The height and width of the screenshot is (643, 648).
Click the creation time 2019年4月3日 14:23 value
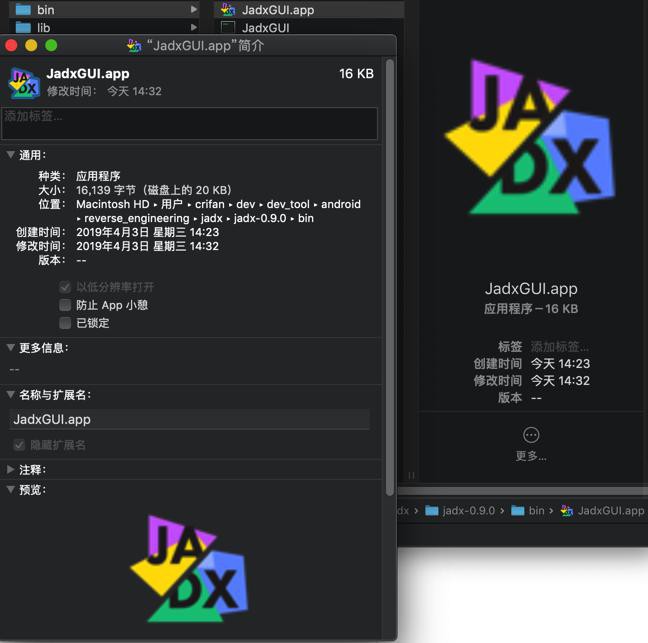tap(148, 232)
